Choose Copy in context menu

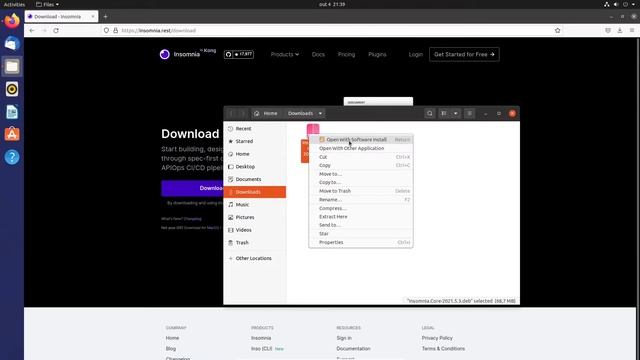click(x=361, y=165)
